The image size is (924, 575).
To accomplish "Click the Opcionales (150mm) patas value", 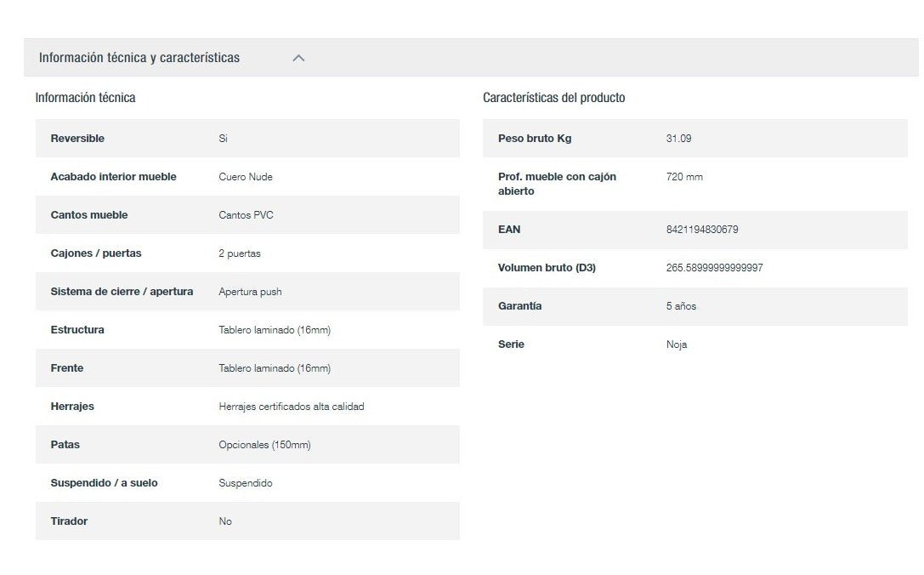I will click(264, 445).
